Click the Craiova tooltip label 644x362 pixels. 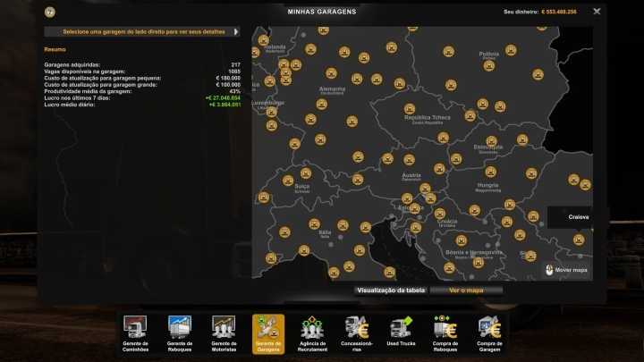click(579, 216)
